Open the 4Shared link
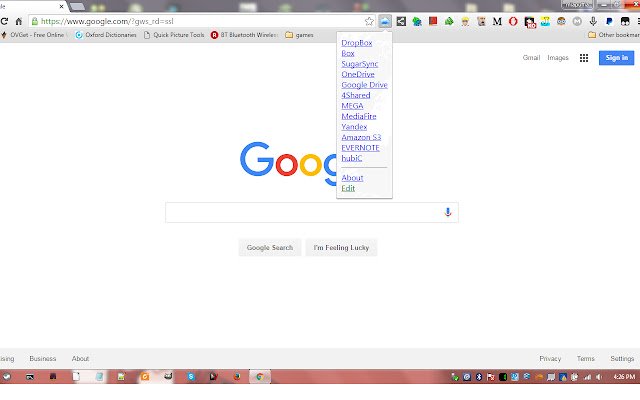Viewport: 640px width, 400px height. [x=356, y=95]
